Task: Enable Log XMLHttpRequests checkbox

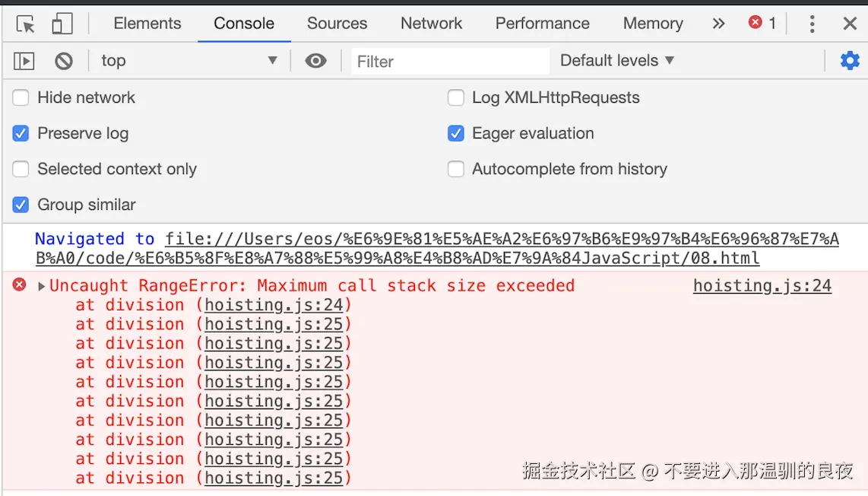Action: (456, 97)
